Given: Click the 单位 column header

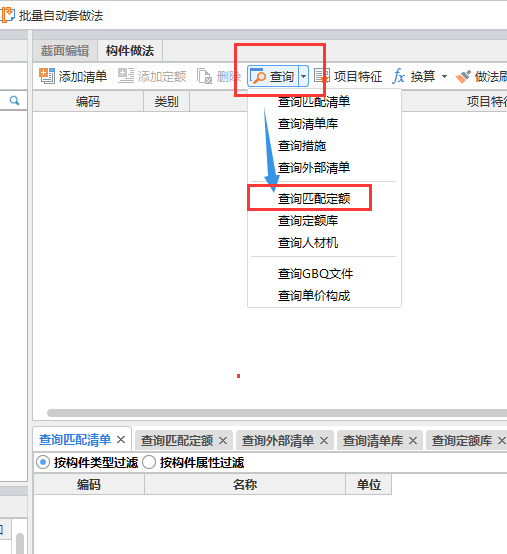Looking at the screenshot, I should click(x=369, y=484).
